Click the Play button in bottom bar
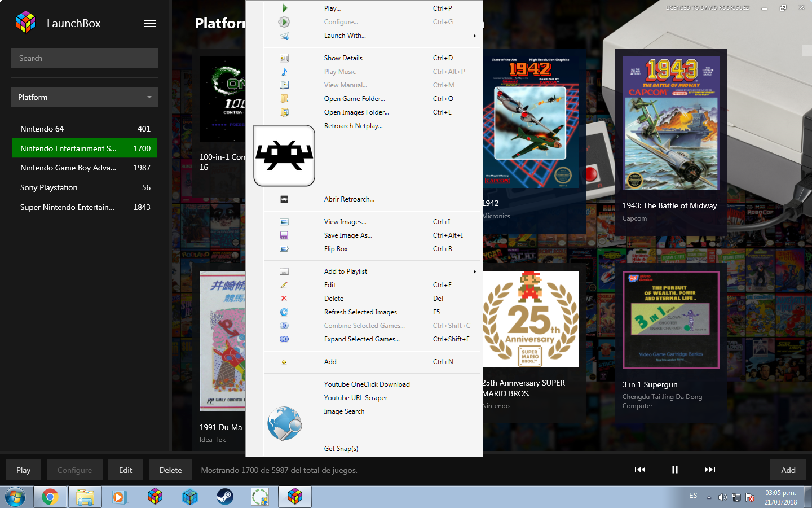 click(x=24, y=470)
